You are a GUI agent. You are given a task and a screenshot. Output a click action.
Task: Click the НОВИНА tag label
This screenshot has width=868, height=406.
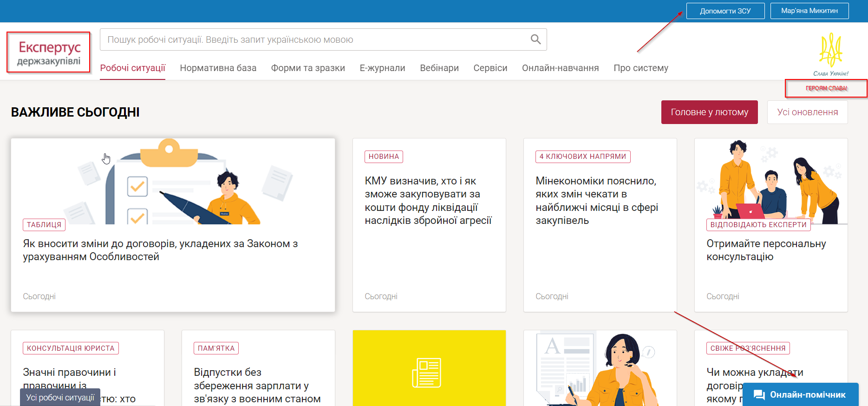coord(384,157)
